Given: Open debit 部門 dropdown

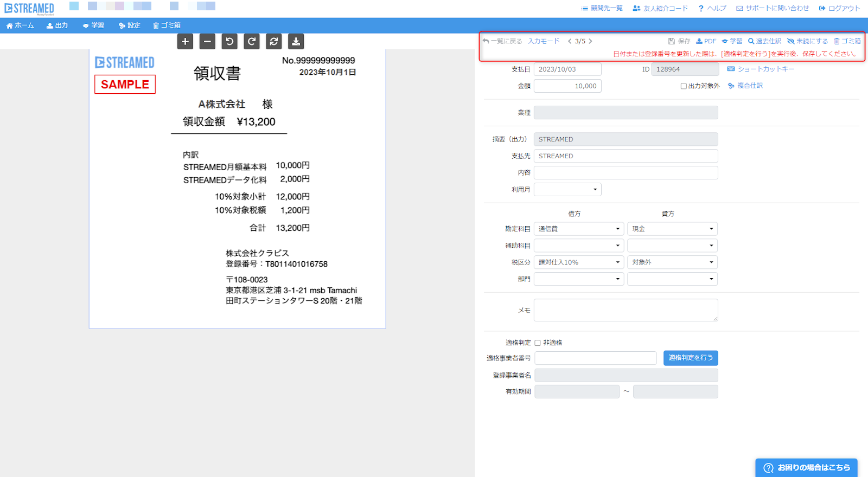Looking at the screenshot, I should 579,279.
